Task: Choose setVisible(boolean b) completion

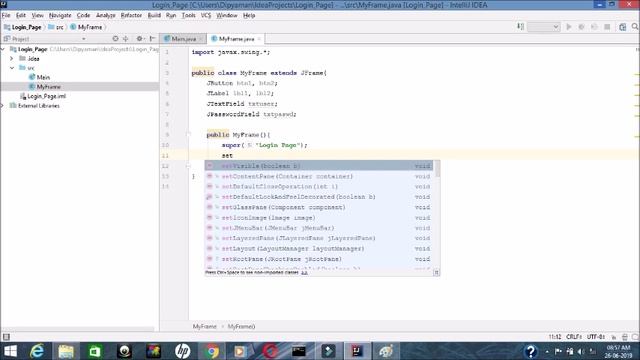Action: point(319,166)
